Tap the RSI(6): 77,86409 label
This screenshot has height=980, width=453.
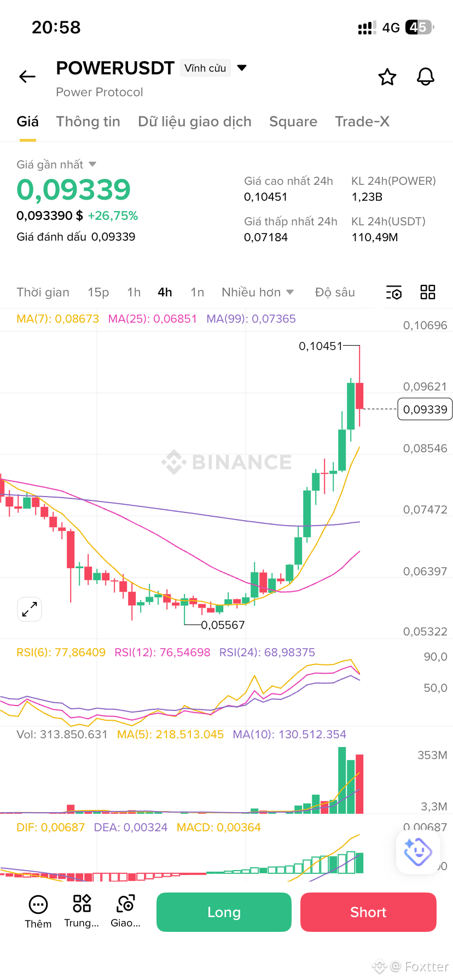[61, 652]
